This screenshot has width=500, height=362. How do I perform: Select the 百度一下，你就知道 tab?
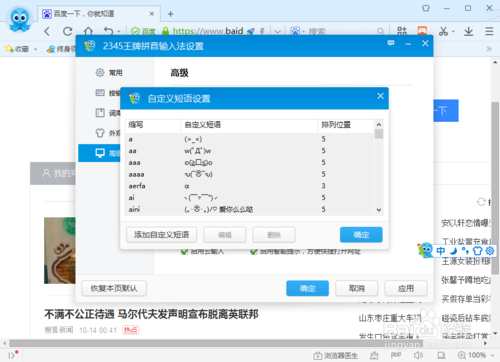[x=98, y=14]
